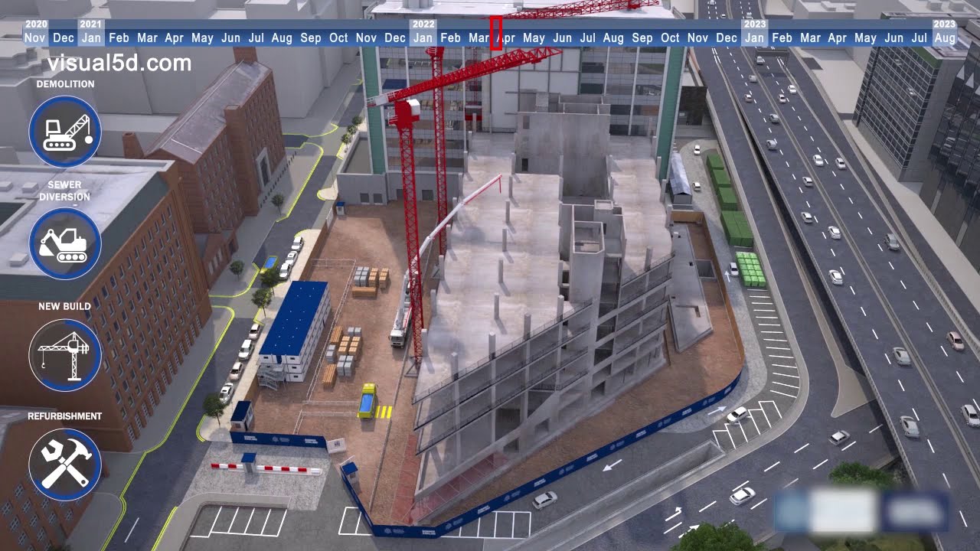Jump to Jul 2022 on the timeline
The image size is (980, 551).
pyautogui.click(x=588, y=38)
